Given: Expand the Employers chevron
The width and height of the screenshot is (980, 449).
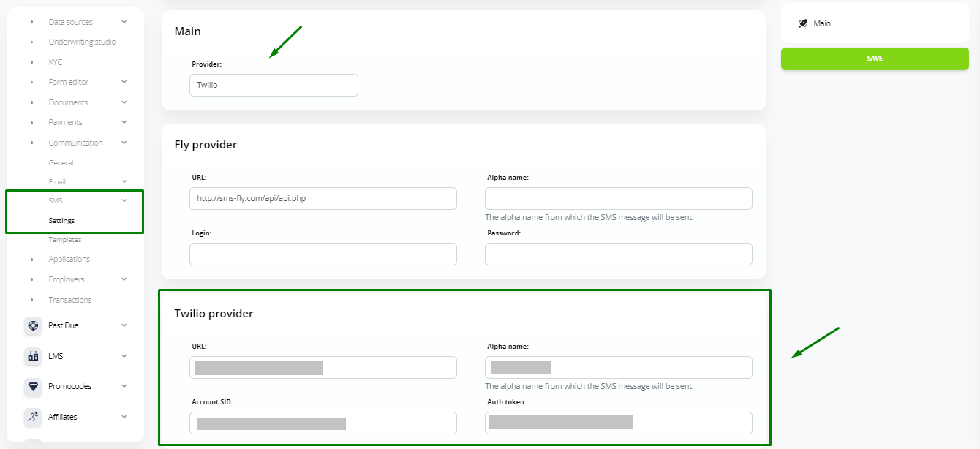Looking at the screenshot, I should (124, 279).
